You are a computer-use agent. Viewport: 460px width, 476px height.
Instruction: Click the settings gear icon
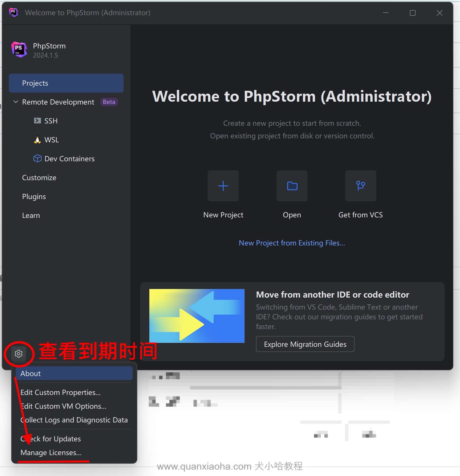[x=19, y=354]
